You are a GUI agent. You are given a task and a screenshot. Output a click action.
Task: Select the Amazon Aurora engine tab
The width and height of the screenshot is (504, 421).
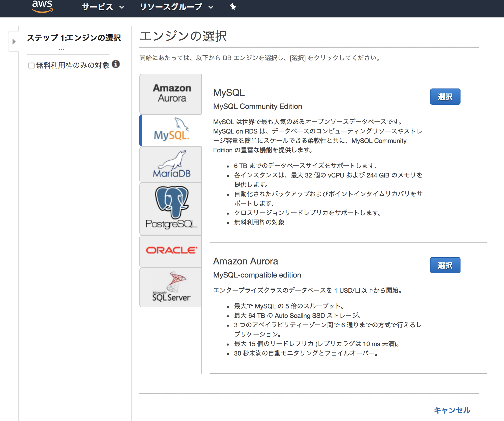(171, 94)
